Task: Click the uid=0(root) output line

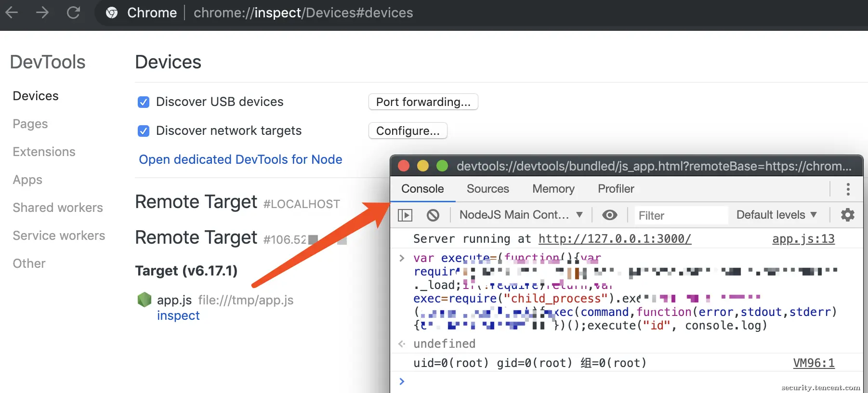Action: [530, 363]
